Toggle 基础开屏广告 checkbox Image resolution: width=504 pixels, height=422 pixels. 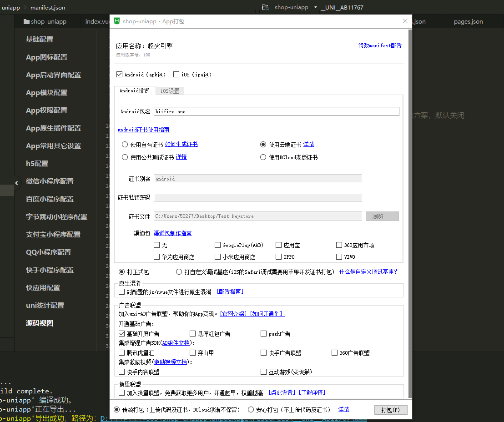[x=122, y=334]
